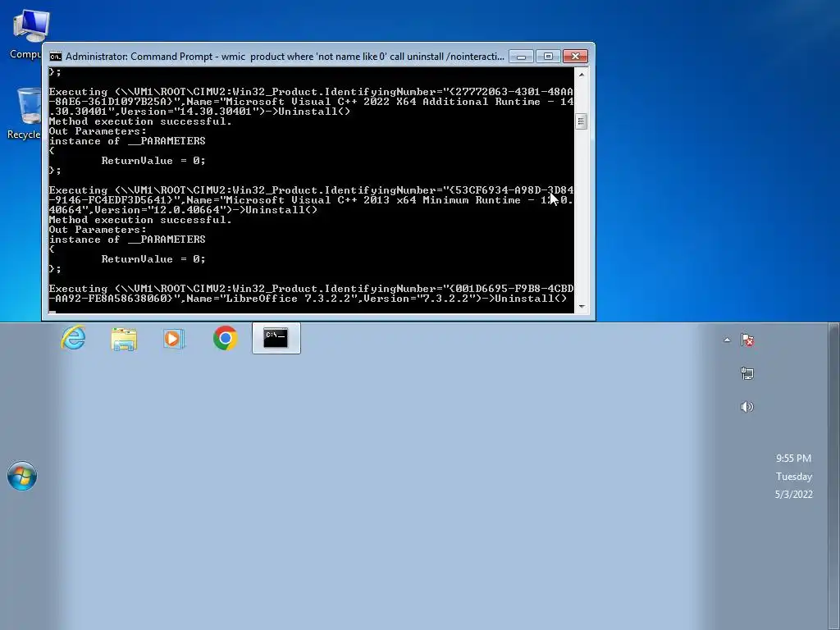Click the console scrollbar thumb
Screen dimensions: 840x630
coord(582,121)
